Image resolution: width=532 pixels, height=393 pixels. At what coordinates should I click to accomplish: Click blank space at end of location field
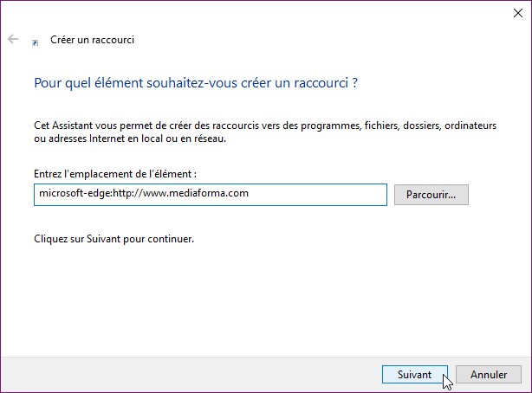click(329, 194)
